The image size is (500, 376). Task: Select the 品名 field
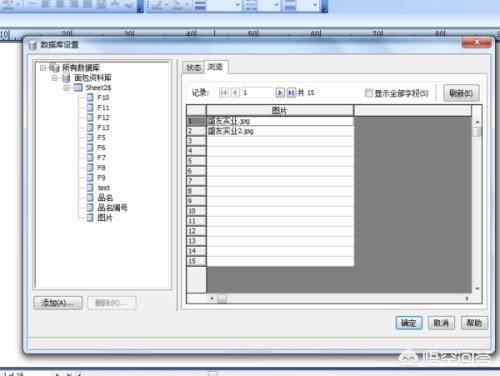tap(105, 198)
